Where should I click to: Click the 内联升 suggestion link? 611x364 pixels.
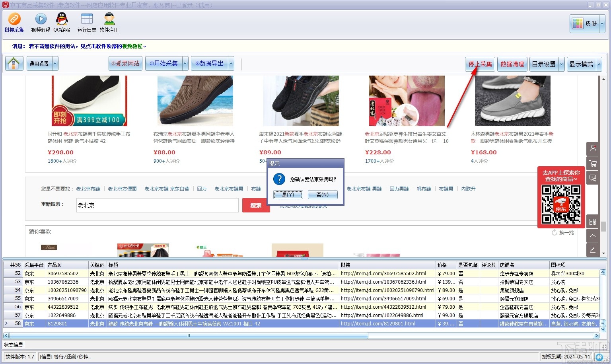[x=469, y=189]
